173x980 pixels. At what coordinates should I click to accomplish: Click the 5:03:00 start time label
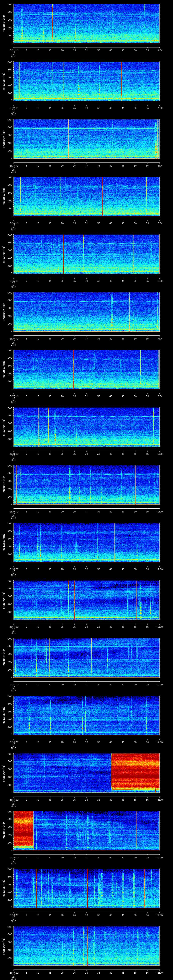coord(14,166)
